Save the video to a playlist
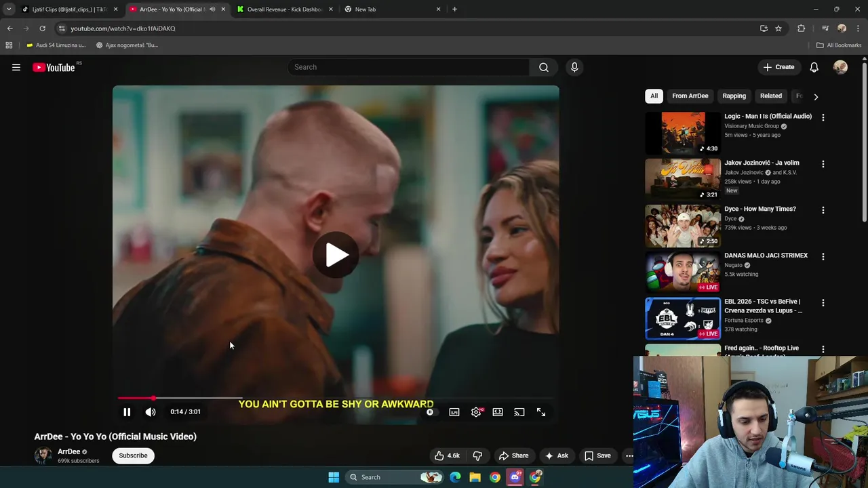 click(x=598, y=455)
